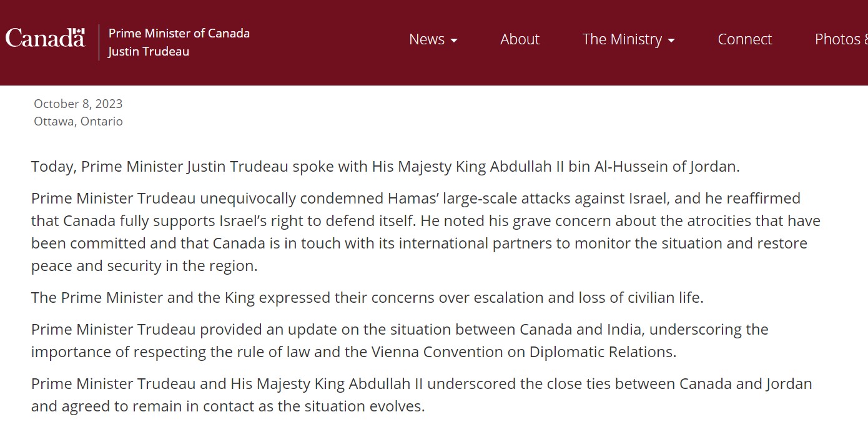
Task: Click the flag symbol above the Canada wordmark
Action: pos(77,31)
